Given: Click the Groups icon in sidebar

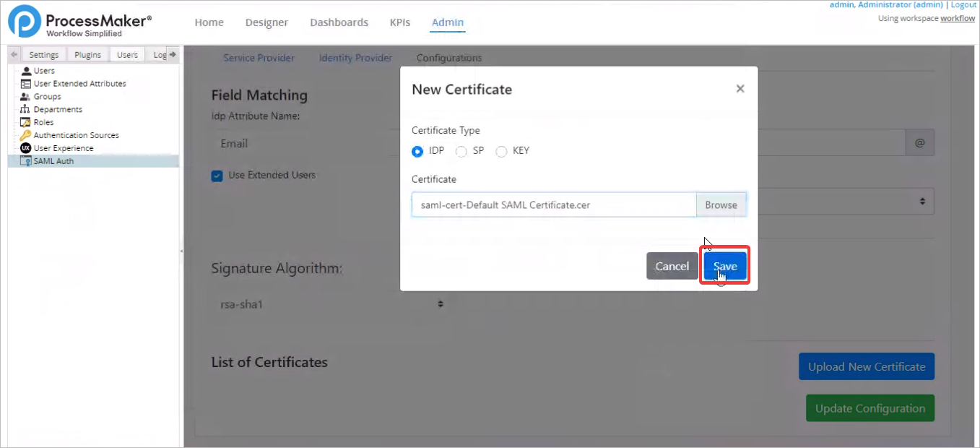Looking at the screenshot, I should coord(26,97).
